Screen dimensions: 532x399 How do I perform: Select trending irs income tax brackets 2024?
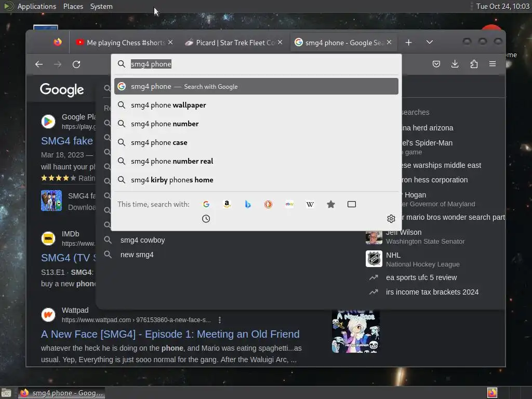[x=432, y=292]
